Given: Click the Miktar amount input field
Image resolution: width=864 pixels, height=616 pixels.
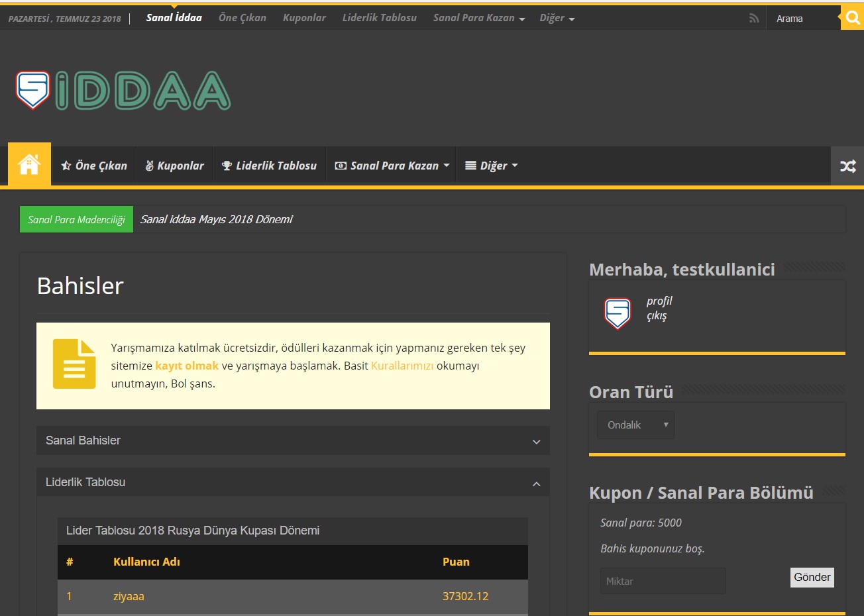Looking at the screenshot, I should coord(663,581).
